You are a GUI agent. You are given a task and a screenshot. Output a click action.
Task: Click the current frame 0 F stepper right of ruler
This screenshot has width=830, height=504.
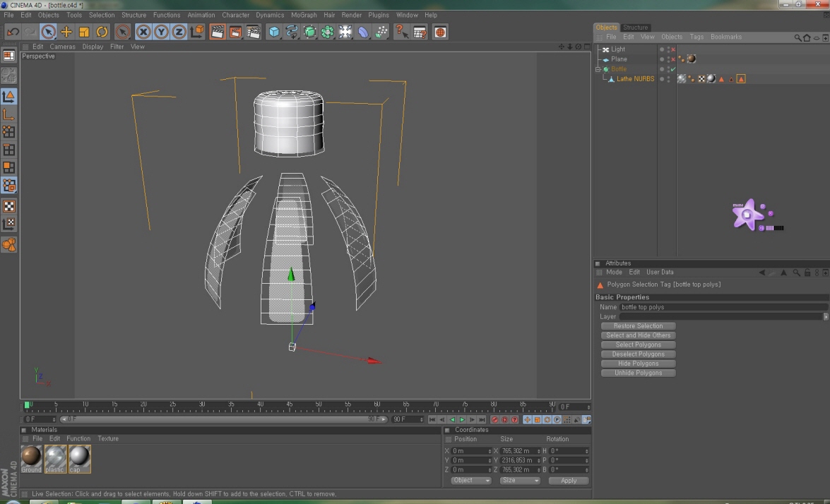pyautogui.click(x=588, y=407)
